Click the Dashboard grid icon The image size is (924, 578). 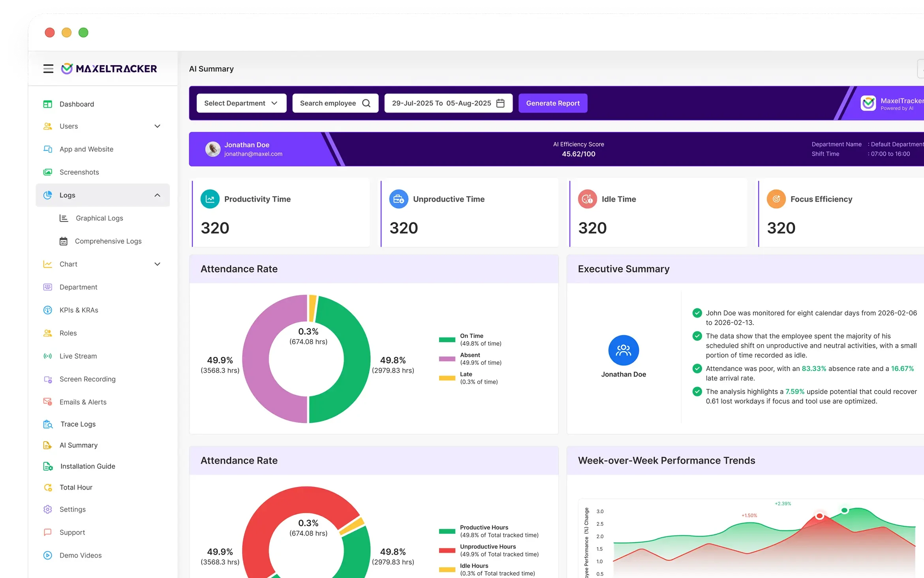coord(48,104)
